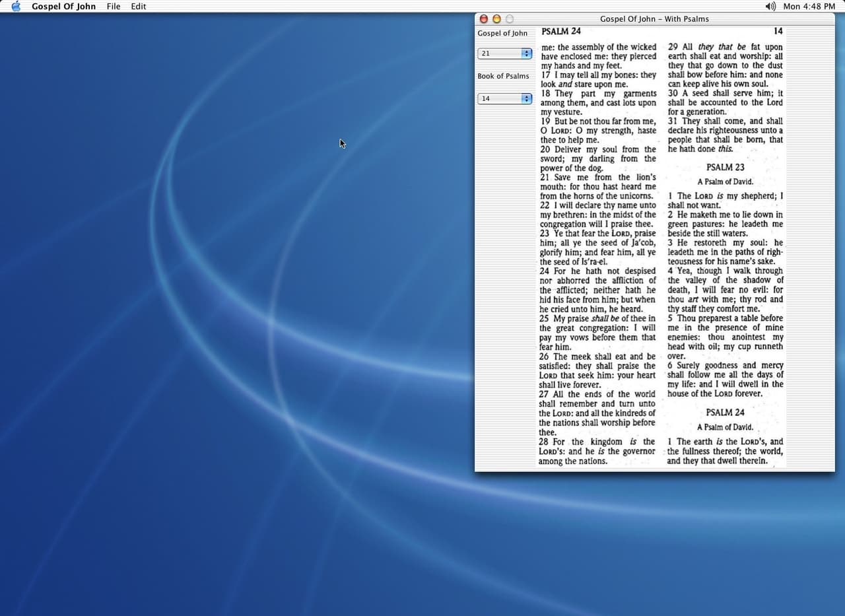Click verse 26 'The meek shall eat'
This screenshot has width=845, height=616.
pos(597,370)
